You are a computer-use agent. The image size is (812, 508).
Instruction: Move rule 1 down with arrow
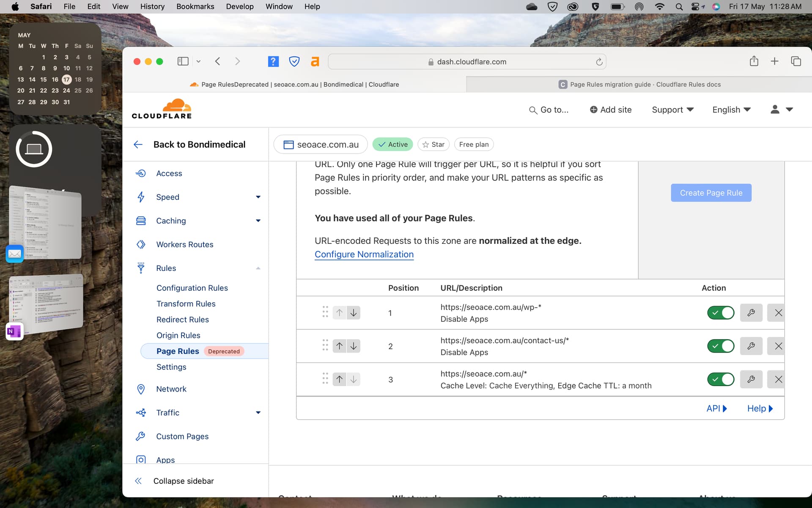(354, 313)
